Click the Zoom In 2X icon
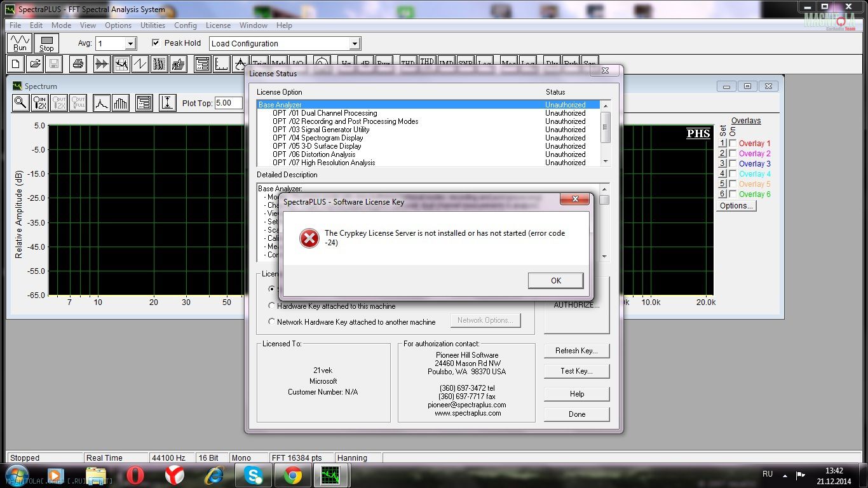 39,102
